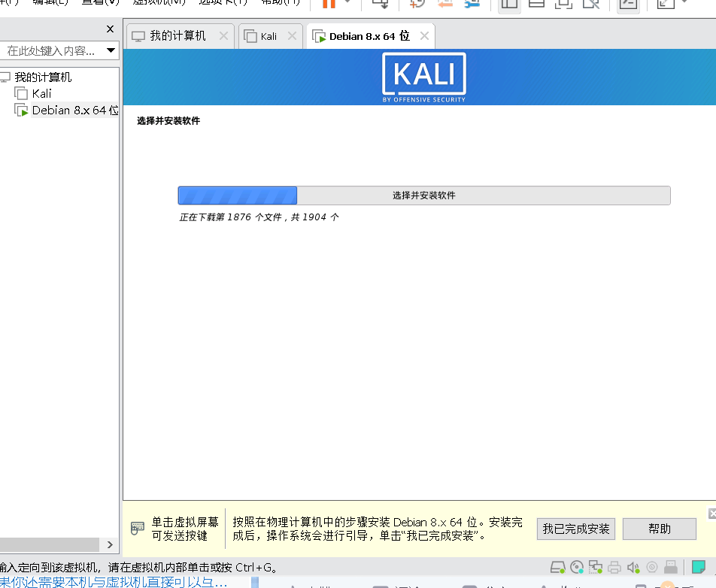Open the blue link below the VMware window
This screenshot has width=716, height=588.
[x=114, y=583]
